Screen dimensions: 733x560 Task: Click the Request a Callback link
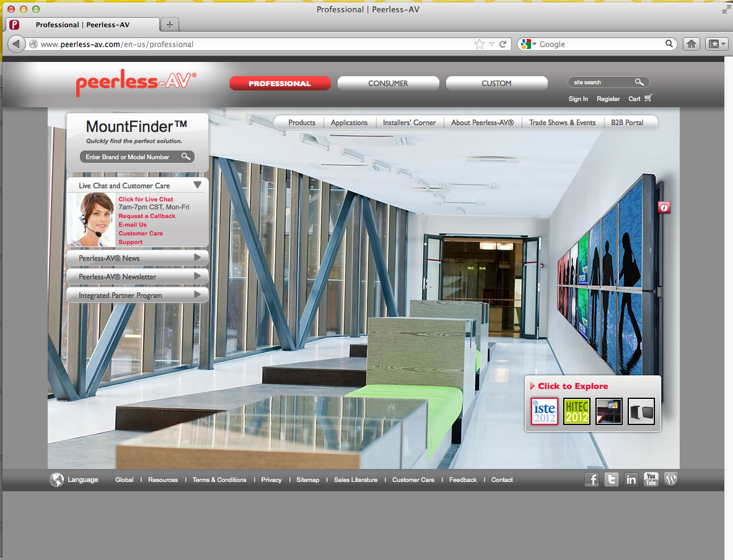tap(147, 216)
